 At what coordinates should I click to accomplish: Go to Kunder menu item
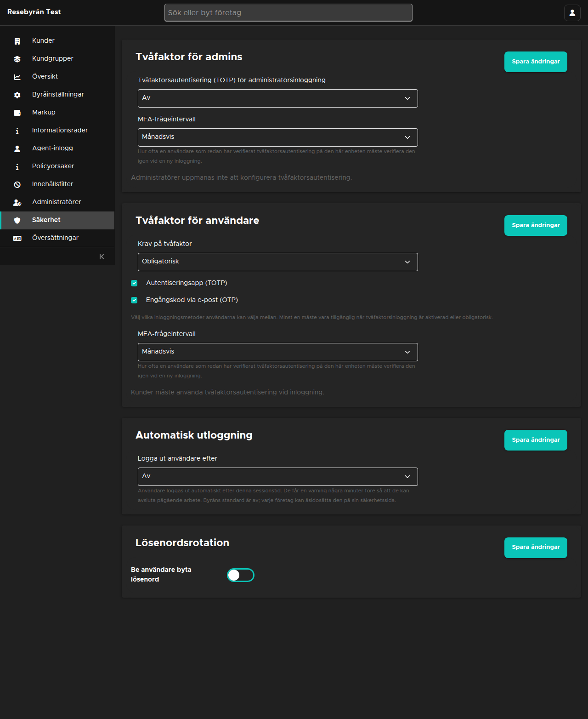pos(57,41)
